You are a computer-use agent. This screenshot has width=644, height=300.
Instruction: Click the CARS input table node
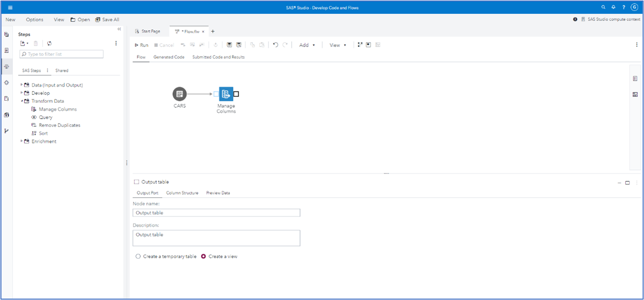click(x=179, y=93)
